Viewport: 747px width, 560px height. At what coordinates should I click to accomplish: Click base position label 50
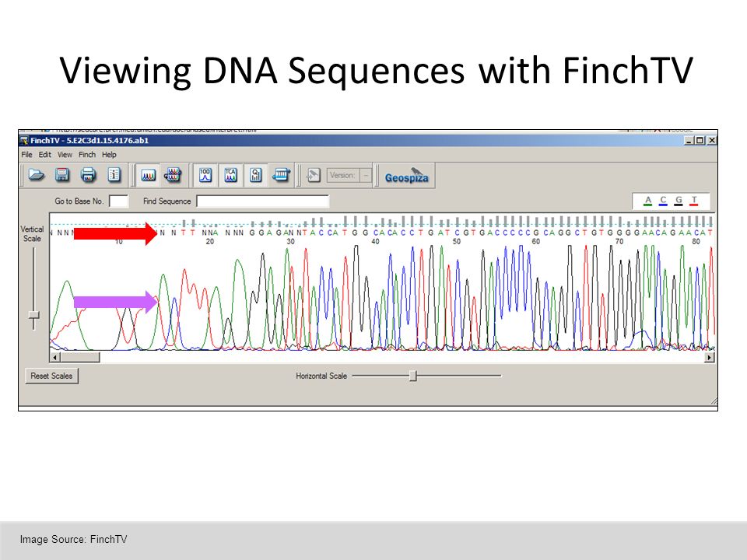coord(457,241)
